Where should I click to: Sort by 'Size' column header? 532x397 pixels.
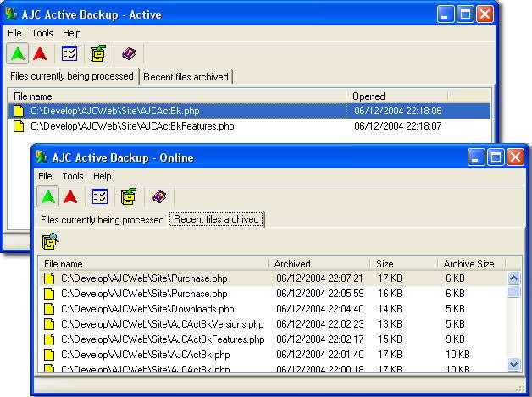404,264
